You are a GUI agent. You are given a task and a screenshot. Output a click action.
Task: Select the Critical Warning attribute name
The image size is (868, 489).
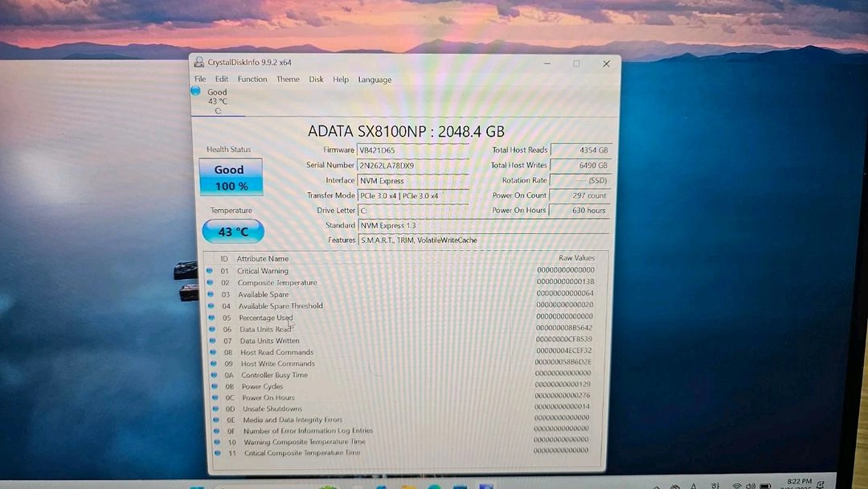263,271
